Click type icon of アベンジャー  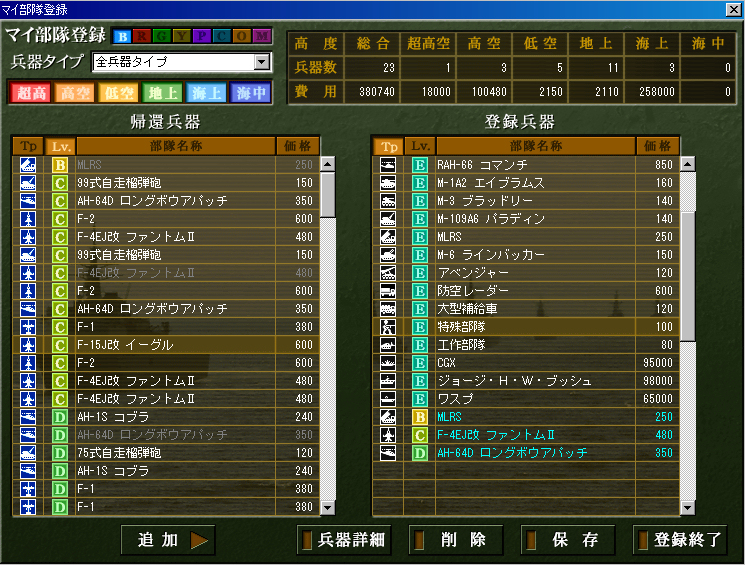[388, 273]
